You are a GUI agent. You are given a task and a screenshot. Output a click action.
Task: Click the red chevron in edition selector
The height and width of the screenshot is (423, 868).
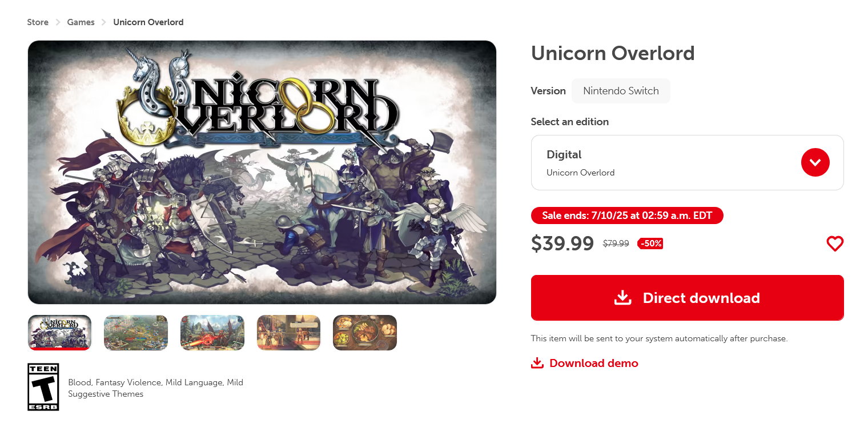pos(815,162)
